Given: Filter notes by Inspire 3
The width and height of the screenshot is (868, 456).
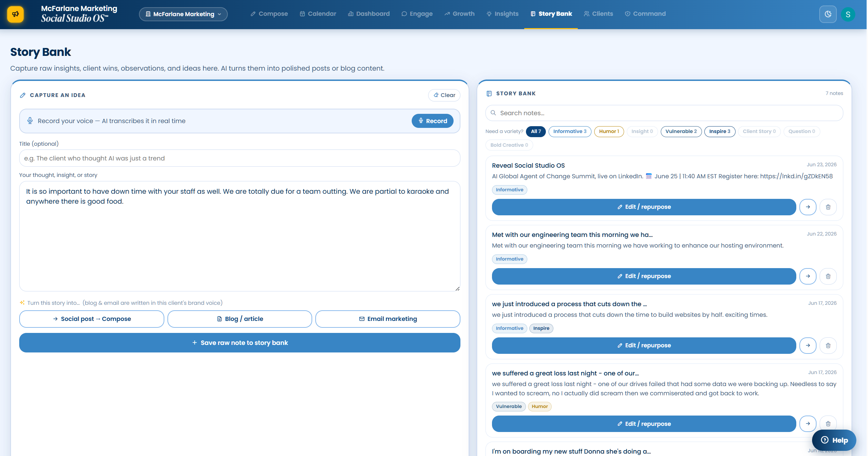Looking at the screenshot, I should click(719, 131).
